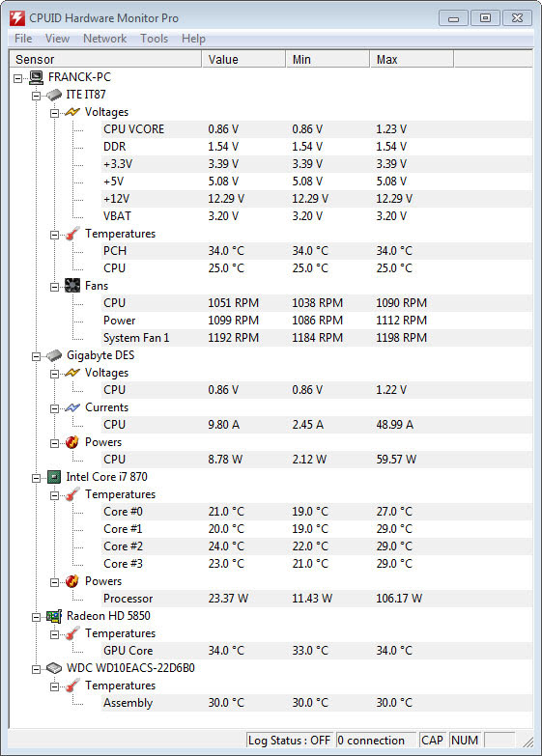Image resolution: width=542 pixels, height=756 pixels.
Task: Click the Min column header
Action: coord(328,59)
